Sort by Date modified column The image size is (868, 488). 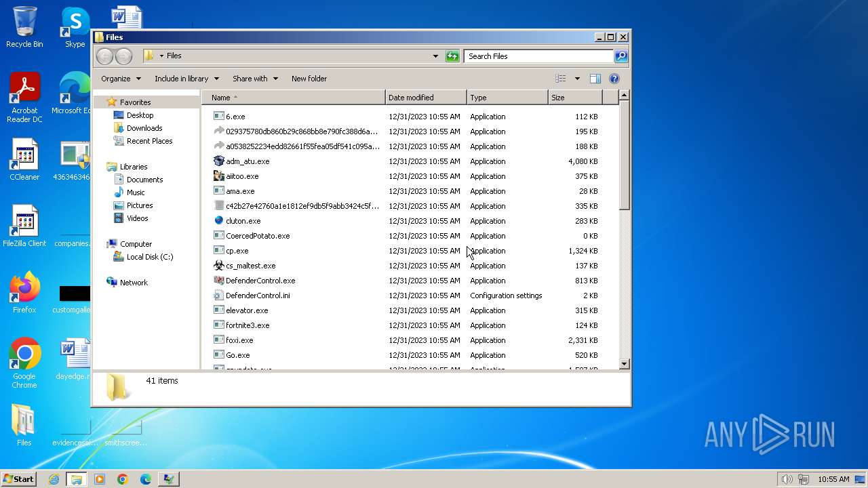coord(426,98)
